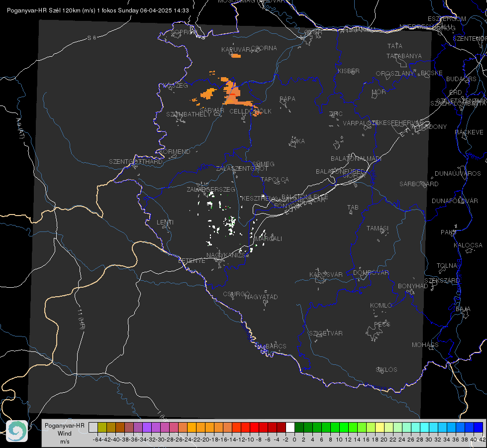
Task: Click the SZENTGOTTHÁRD label
Action: (136, 162)
